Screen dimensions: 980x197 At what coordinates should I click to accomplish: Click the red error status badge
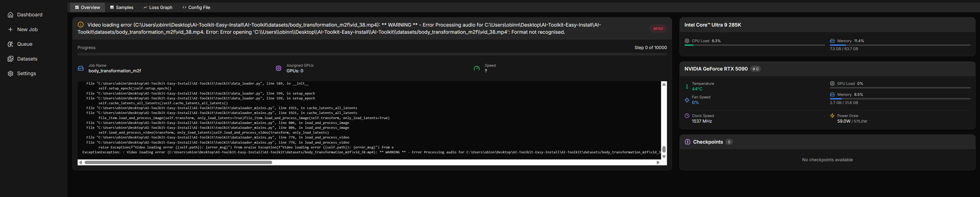(x=658, y=29)
